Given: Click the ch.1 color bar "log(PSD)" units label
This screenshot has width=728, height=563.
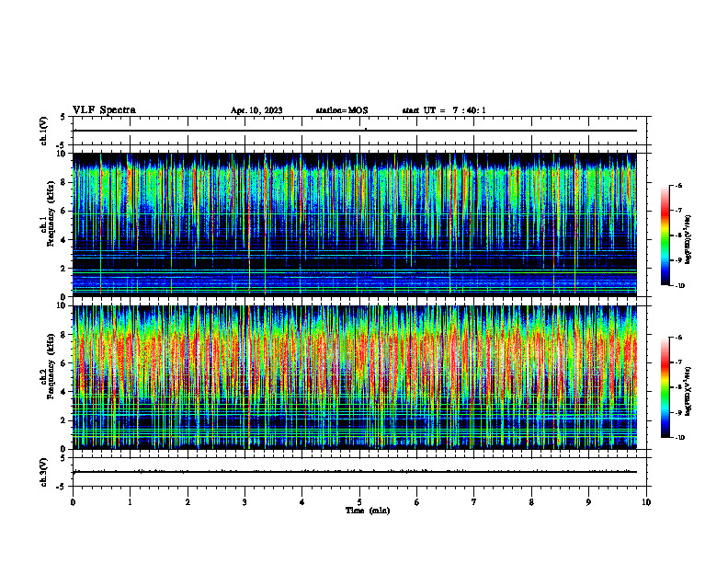Looking at the screenshot, I should coord(689,239).
